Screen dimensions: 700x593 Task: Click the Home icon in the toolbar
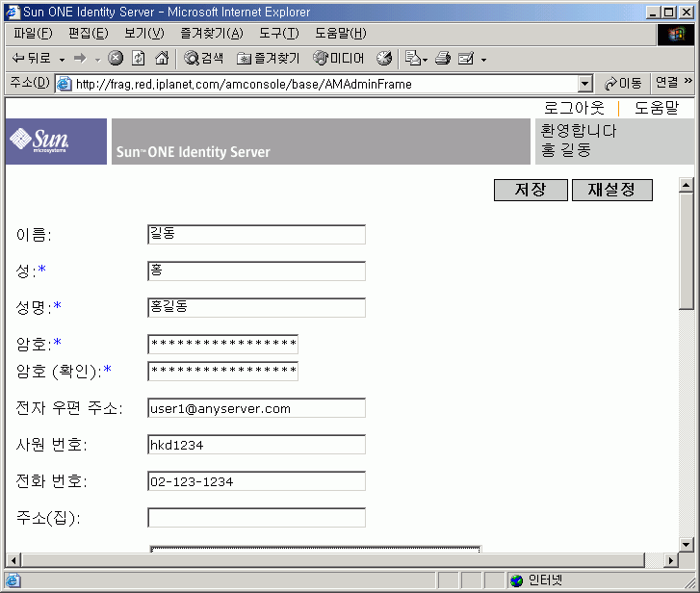pyautogui.click(x=162, y=58)
